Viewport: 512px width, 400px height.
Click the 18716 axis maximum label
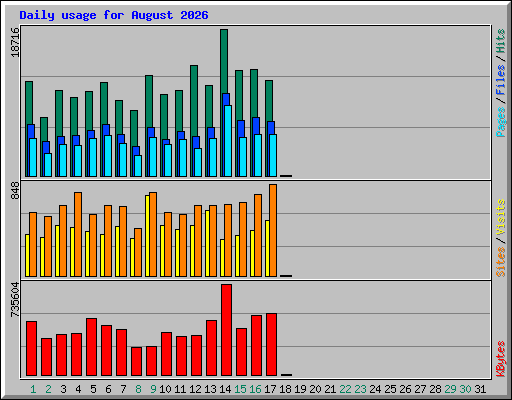(15, 42)
